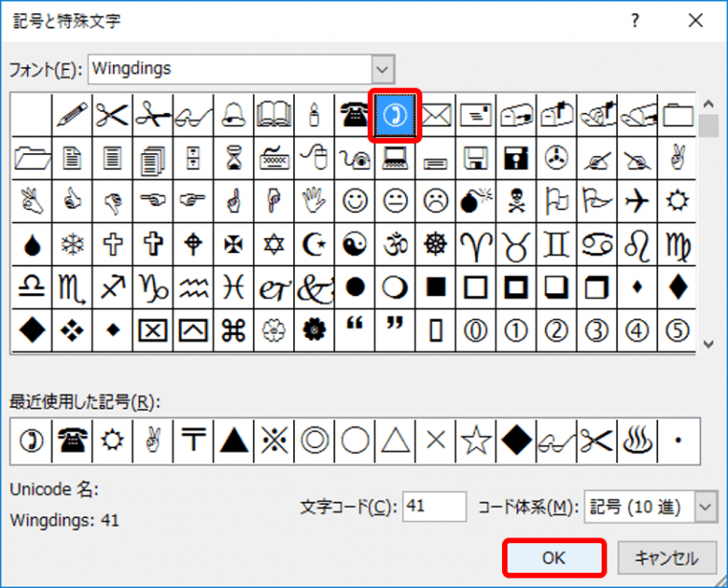Viewport: 728px width, 588px height.
Task: Pick the Star of David symbol
Action: 274,244
